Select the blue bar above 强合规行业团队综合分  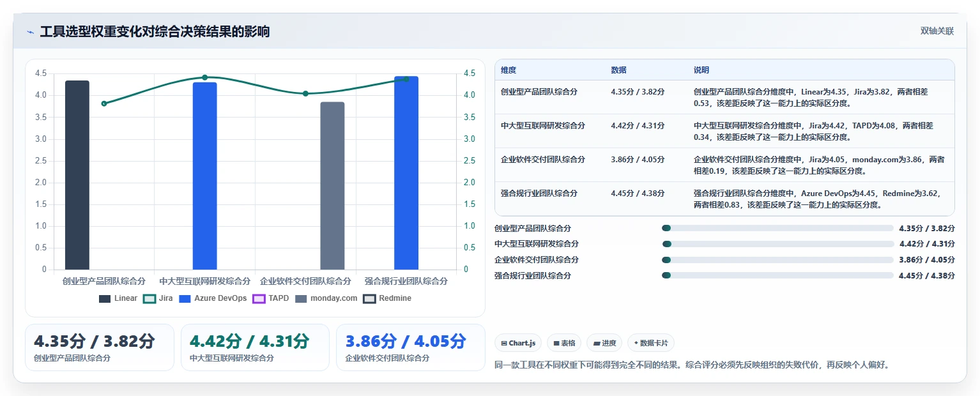click(x=406, y=173)
